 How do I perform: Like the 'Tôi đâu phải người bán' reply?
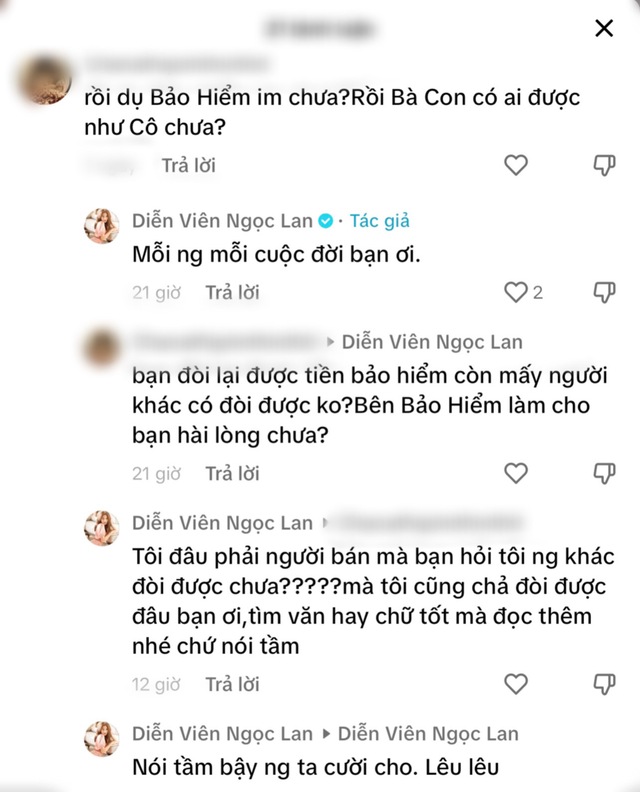[x=516, y=684]
